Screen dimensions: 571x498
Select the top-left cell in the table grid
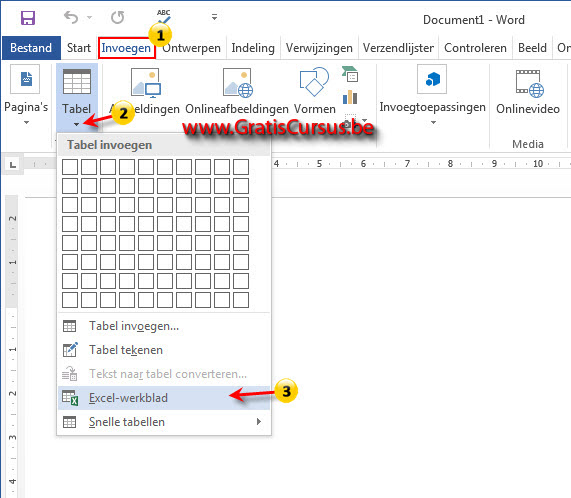(x=70, y=167)
